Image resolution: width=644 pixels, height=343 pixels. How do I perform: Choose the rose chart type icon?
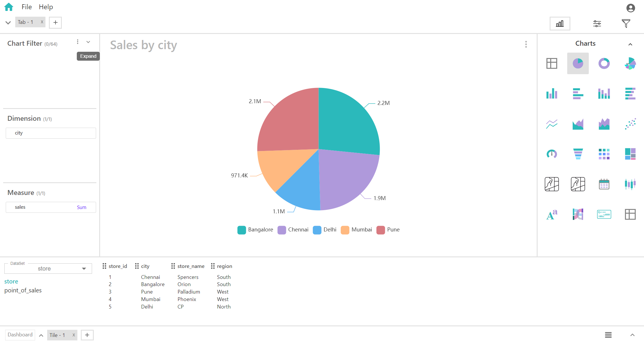(x=630, y=63)
